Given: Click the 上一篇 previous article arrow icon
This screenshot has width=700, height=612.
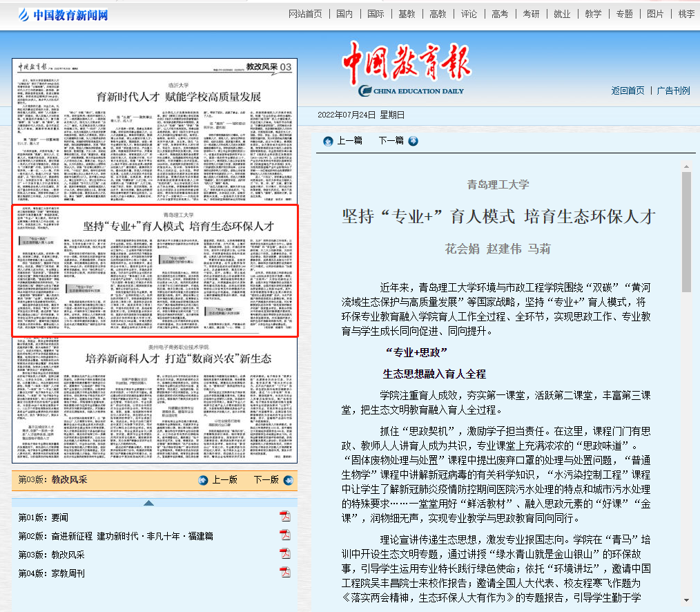Looking at the screenshot, I should [x=328, y=141].
